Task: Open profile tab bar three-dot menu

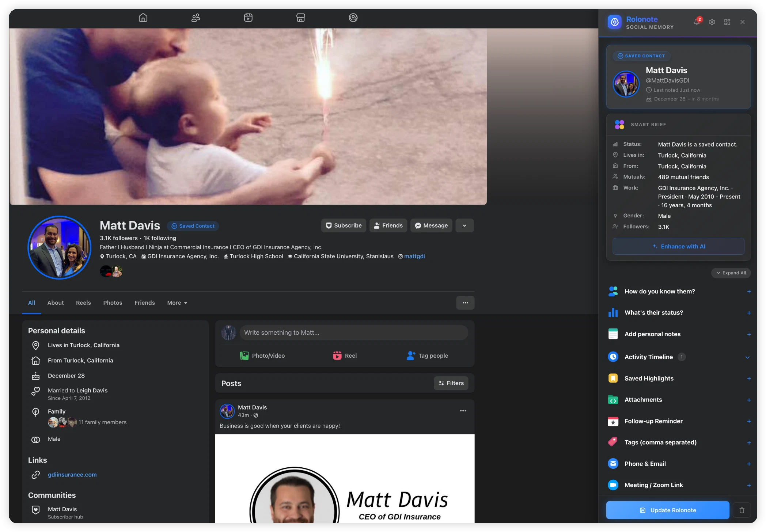Action: point(465,303)
